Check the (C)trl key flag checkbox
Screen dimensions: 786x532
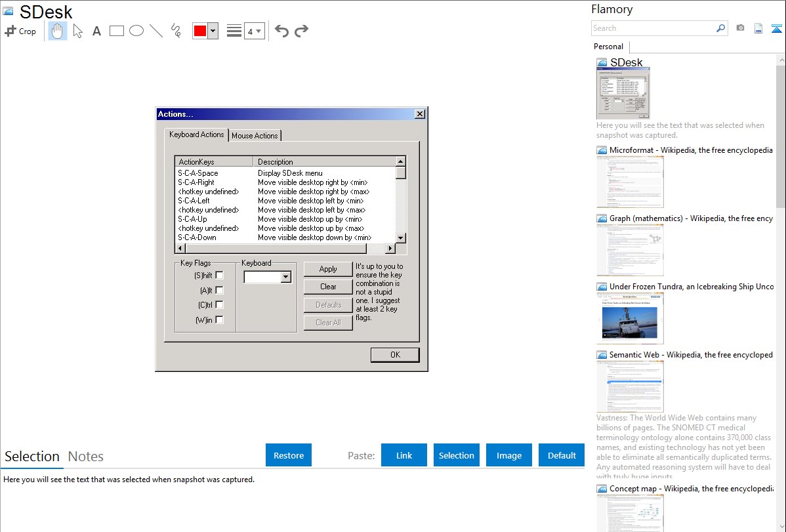[219, 305]
